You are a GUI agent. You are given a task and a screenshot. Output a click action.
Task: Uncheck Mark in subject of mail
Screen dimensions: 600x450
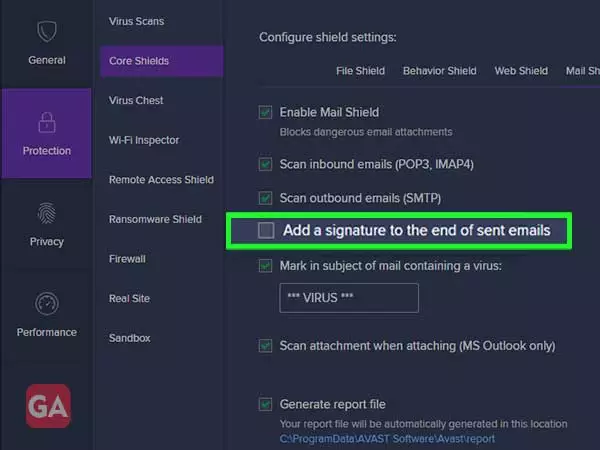tap(265, 266)
